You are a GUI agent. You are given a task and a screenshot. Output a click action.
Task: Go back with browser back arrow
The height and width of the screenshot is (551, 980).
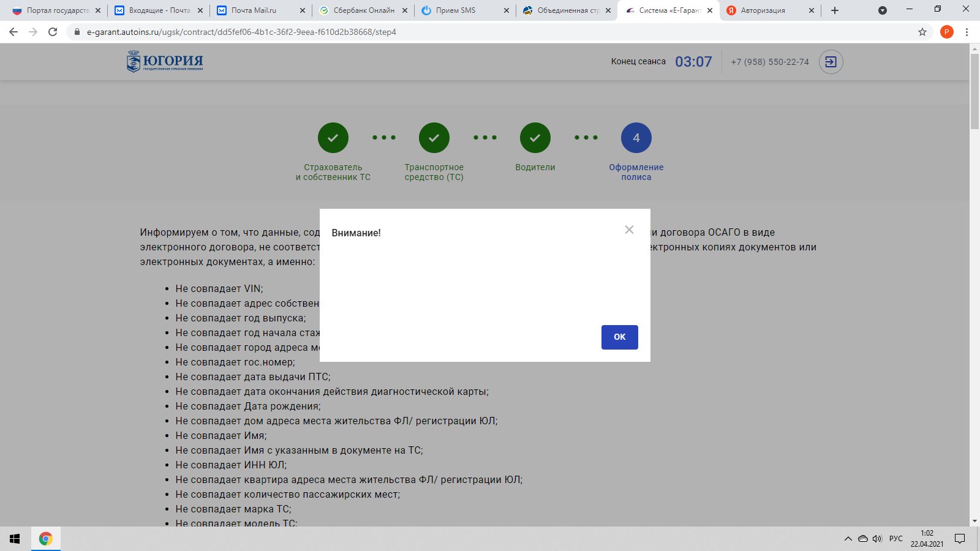click(13, 32)
